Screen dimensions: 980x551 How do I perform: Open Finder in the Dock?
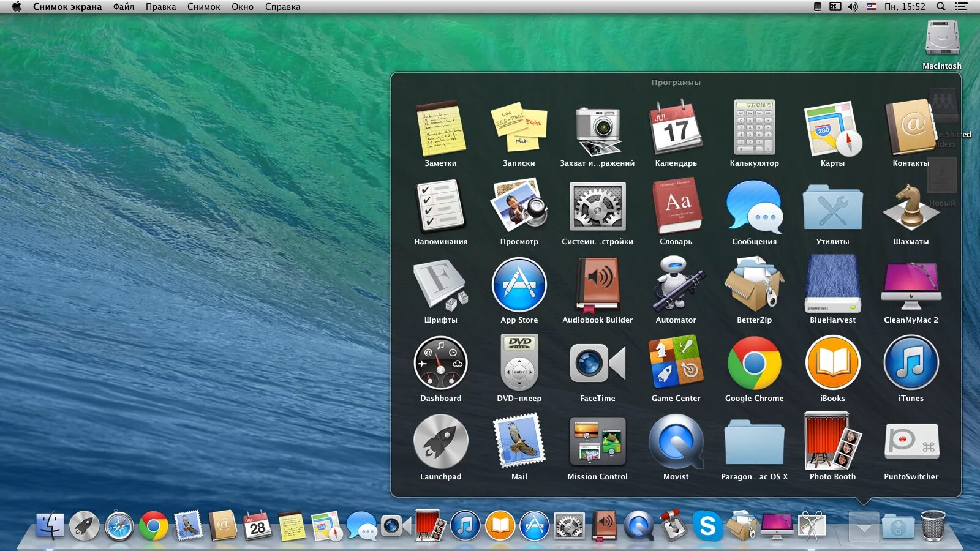tap(50, 525)
